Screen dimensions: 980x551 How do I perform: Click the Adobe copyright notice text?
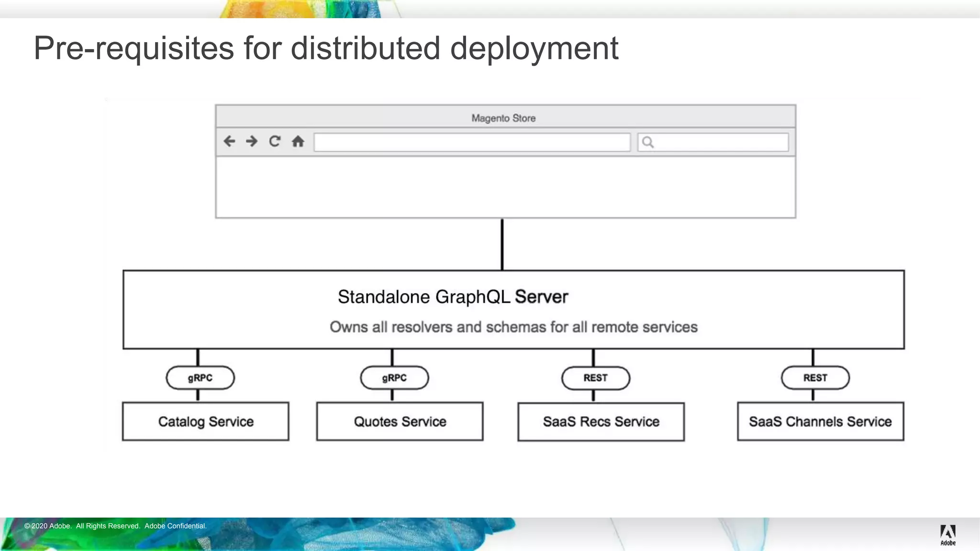pyautogui.click(x=115, y=526)
